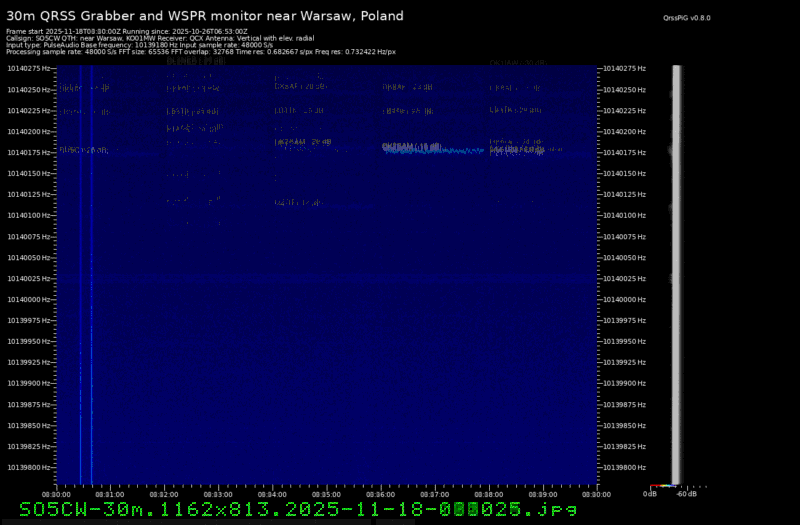Click 'Frame start 2025-11-18T08:00:00Z' text
This screenshot has height=525, width=800.
[x=63, y=32]
